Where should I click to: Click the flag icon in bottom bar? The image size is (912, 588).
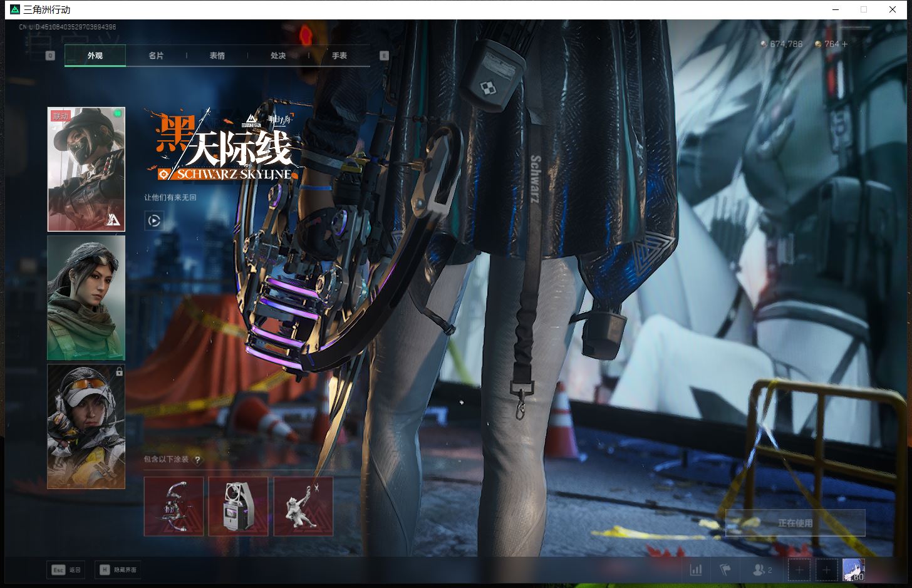725,570
